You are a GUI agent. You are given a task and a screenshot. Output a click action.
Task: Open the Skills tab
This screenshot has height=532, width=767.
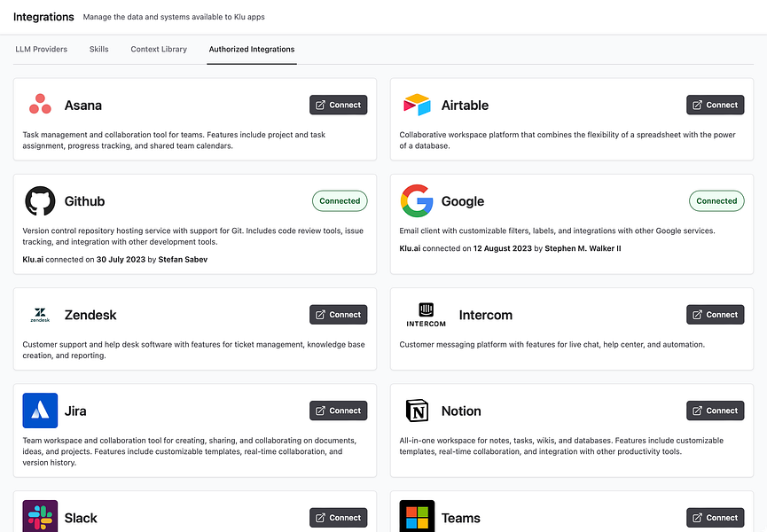[x=98, y=49]
